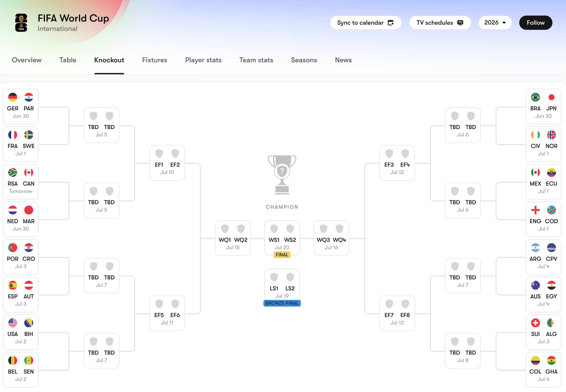
Task: Click the England flag icon
Action: tap(535, 210)
